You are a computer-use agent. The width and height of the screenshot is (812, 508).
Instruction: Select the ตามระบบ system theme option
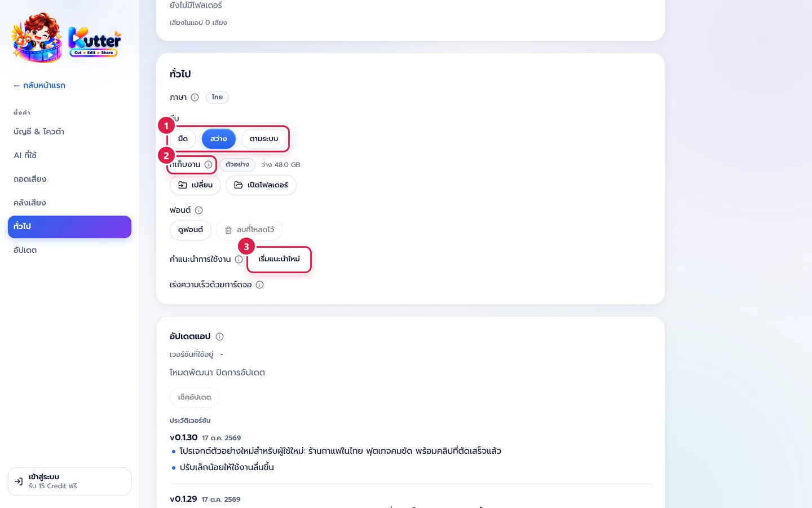(264, 139)
